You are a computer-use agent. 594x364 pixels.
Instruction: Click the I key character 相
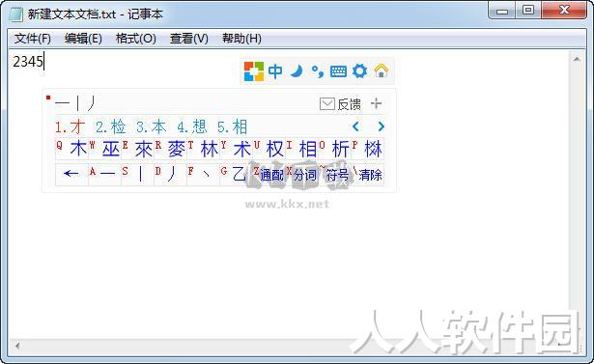point(302,149)
